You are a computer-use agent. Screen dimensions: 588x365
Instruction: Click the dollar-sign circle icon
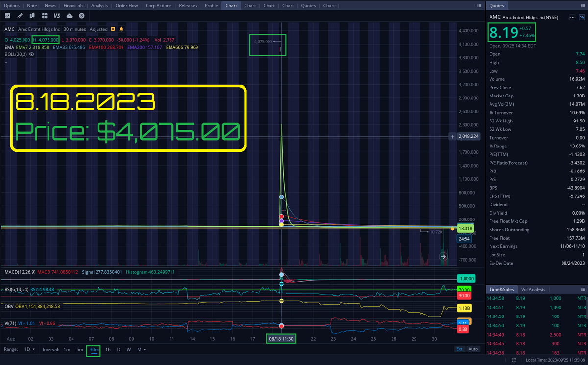[81, 16]
